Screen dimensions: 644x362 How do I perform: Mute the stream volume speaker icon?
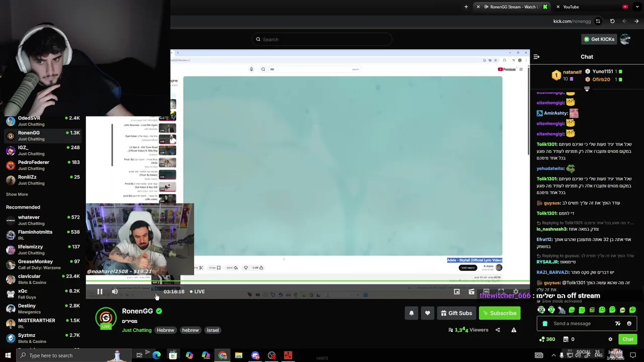[x=115, y=292]
